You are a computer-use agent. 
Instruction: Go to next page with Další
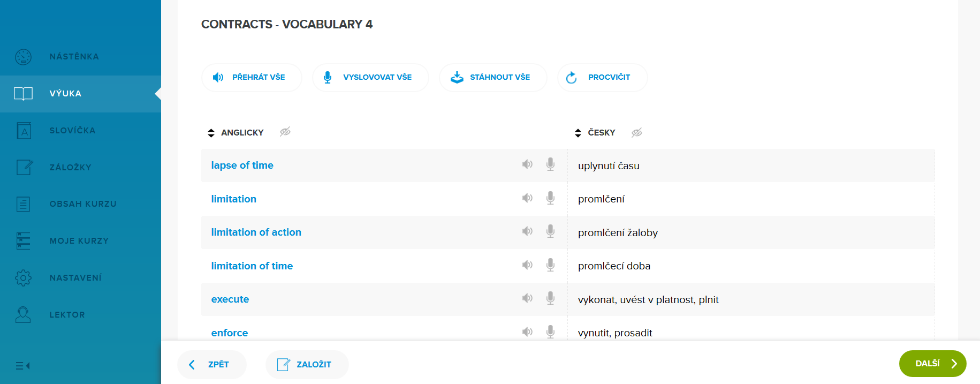tap(932, 364)
